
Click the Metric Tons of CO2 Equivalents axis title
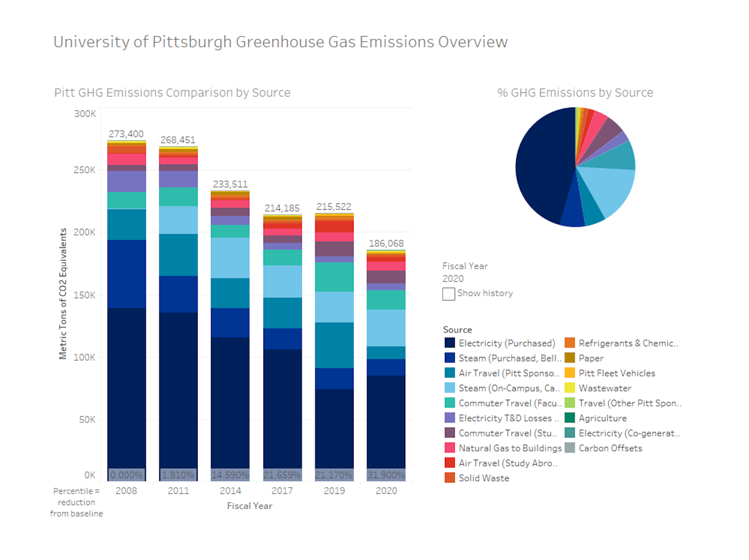(x=63, y=294)
